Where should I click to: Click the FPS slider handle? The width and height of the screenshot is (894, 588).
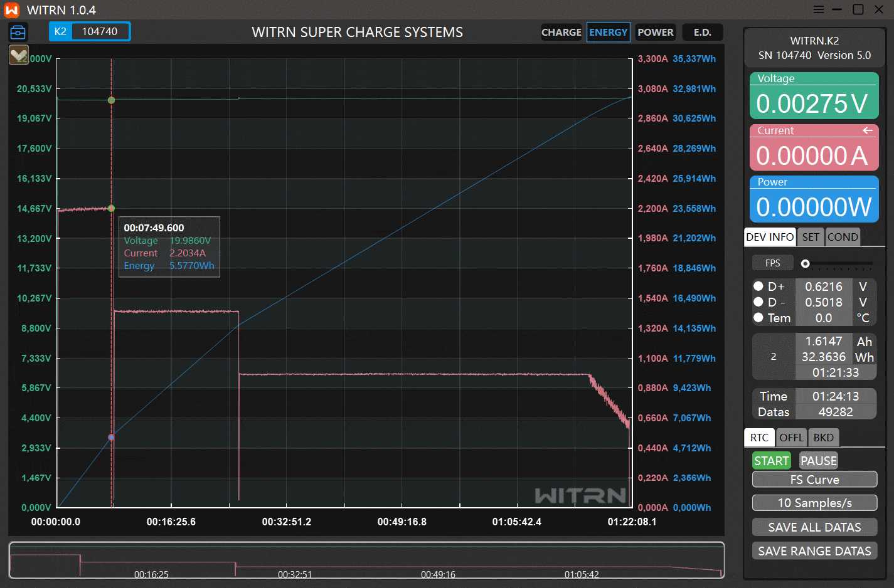(x=805, y=264)
